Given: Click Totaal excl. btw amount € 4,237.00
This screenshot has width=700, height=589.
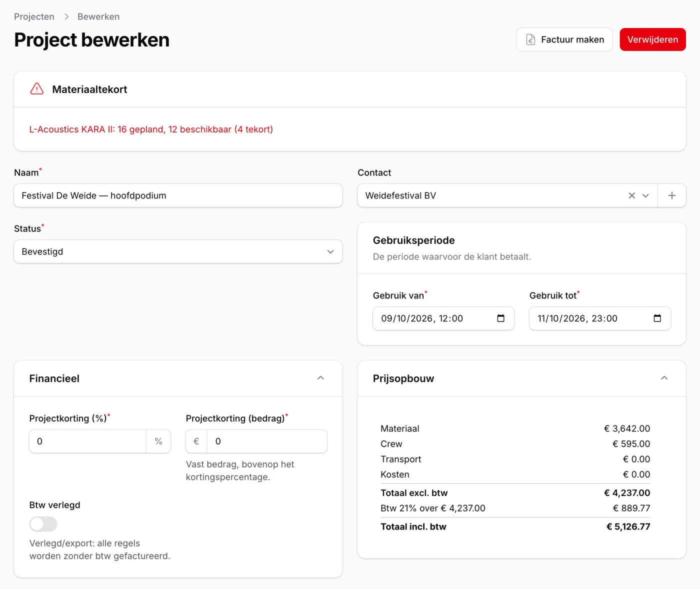Looking at the screenshot, I should (627, 493).
